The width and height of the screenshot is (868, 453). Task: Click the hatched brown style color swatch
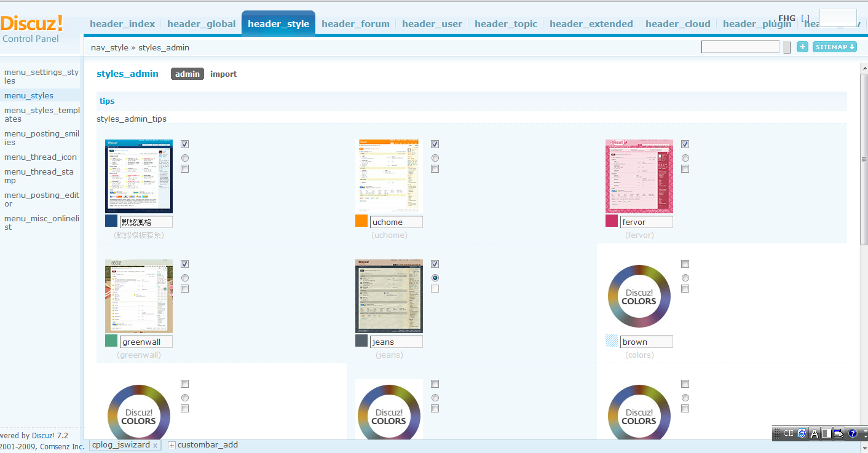click(612, 341)
